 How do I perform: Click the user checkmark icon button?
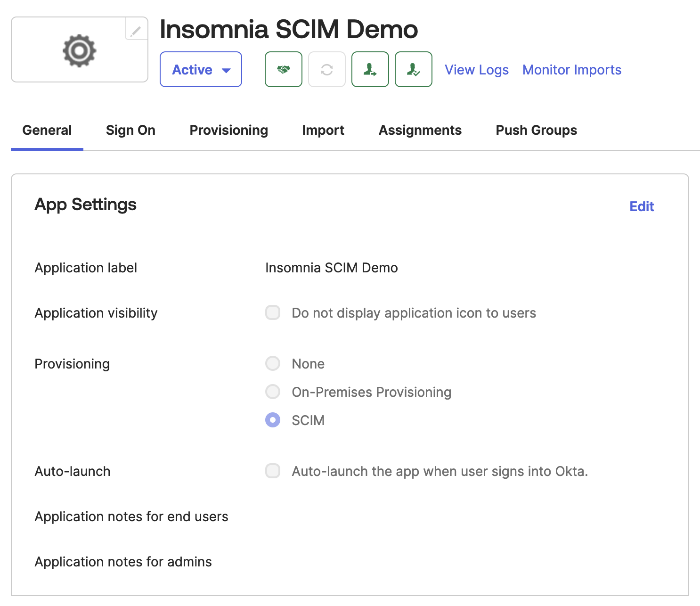tap(414, 69)
